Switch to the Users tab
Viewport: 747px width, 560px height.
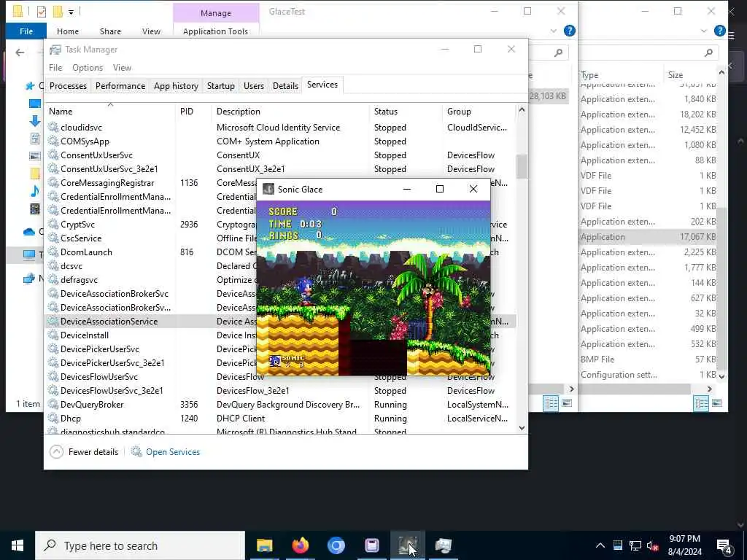253,86
